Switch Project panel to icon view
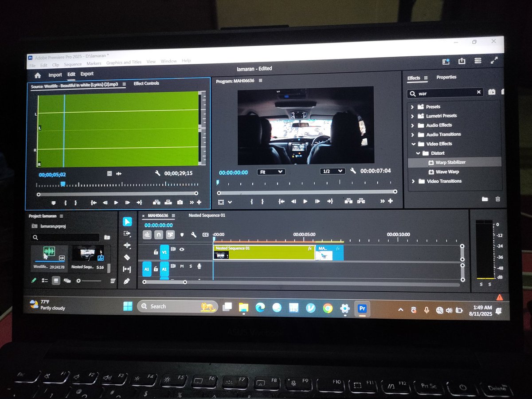Image resolution: width=532 pixels, height=399 pixels. point(56,280)
